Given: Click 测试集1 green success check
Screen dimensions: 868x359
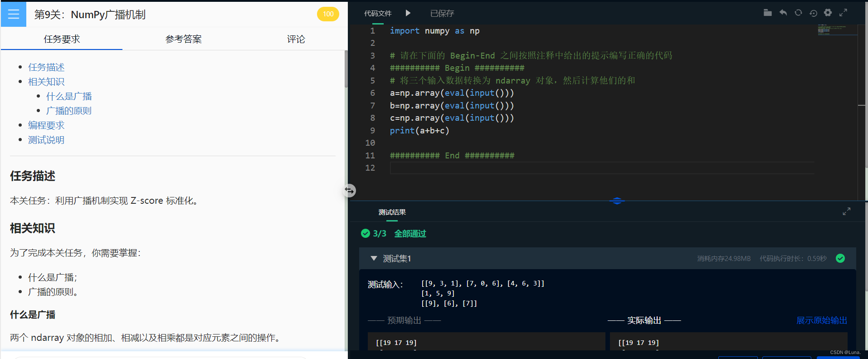Looking at the screenshot, I should 840,258.
